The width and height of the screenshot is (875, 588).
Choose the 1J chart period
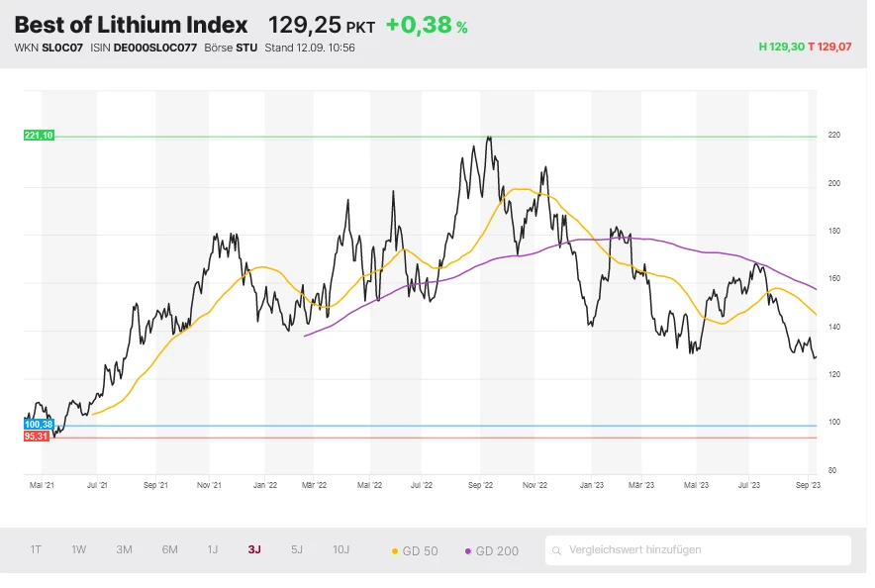click(212, 549)
